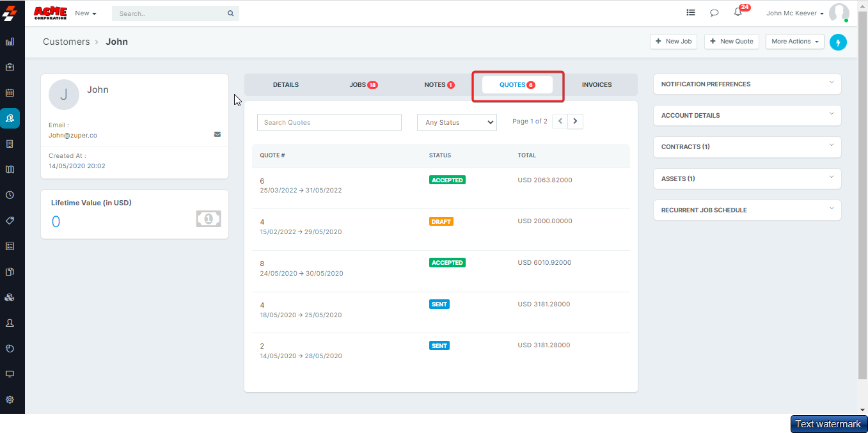Screen dimensions: 868x433
Task: Click the Search Quotes input field
Action: [329, 122]
